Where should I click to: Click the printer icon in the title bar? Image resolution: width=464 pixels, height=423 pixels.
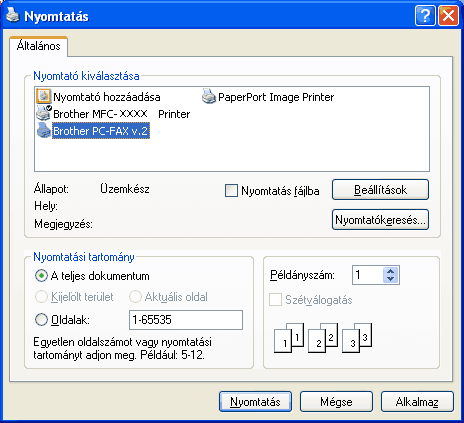tap(13, 15)
